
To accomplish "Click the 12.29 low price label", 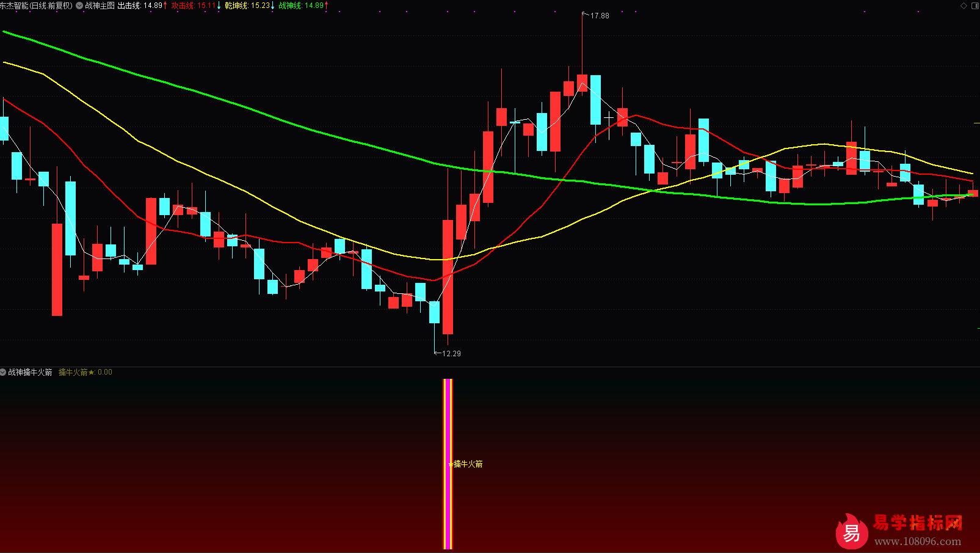I will pyautogui.click(x=451, y=354).
